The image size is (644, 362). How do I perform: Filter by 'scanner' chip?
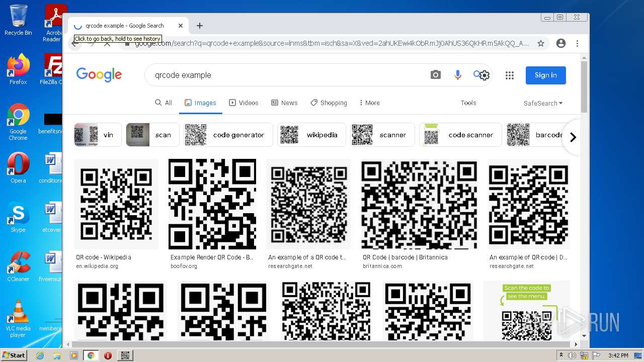(x=382, y=135)
